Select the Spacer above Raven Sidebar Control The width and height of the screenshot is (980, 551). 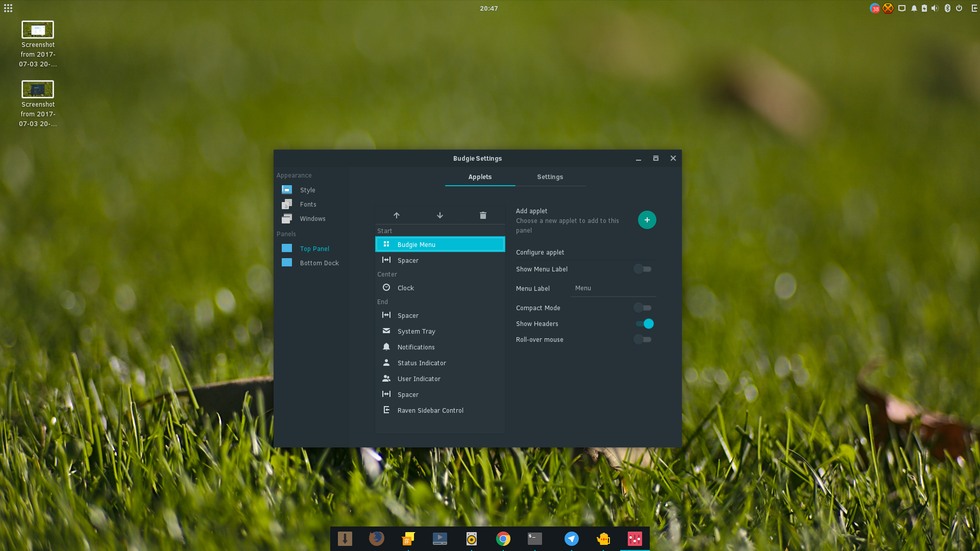pos(440,394)
